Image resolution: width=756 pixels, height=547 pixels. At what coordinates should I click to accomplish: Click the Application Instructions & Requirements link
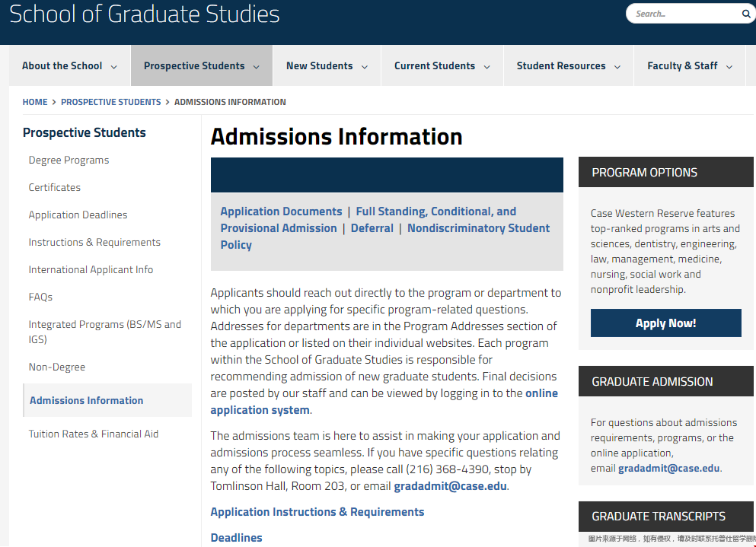tap(317, 512)
